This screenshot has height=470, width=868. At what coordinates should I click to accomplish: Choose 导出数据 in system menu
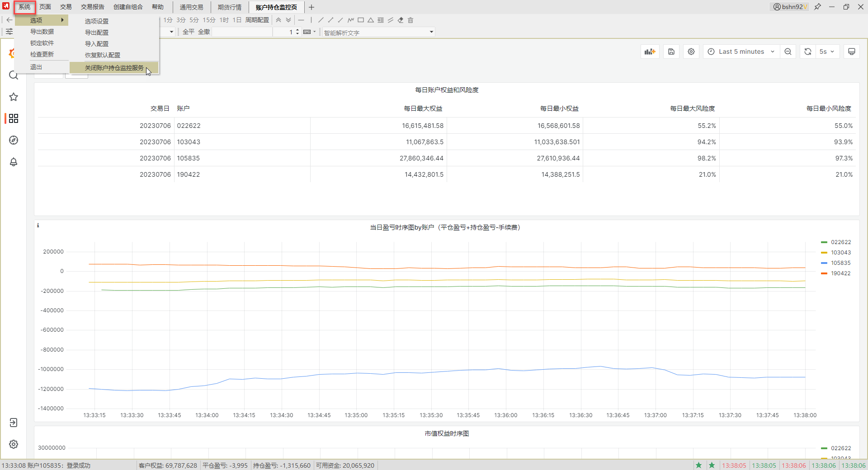(42, 32)
